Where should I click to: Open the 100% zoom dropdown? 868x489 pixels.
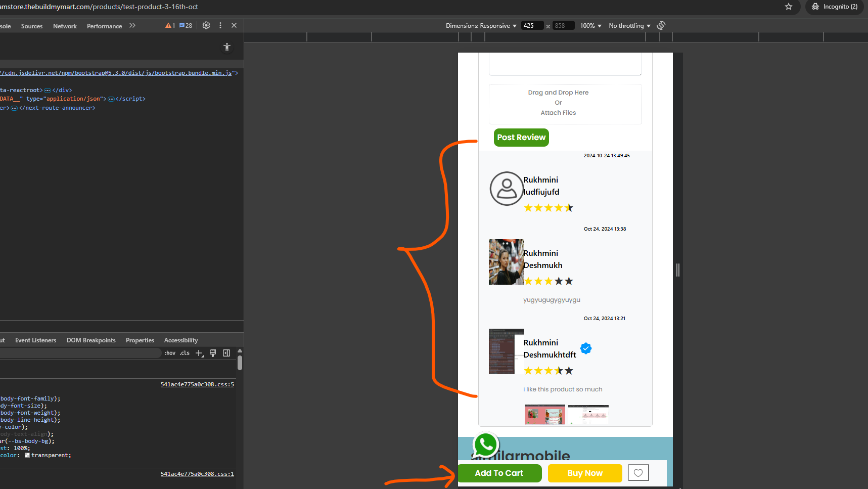tap(591, 26)
